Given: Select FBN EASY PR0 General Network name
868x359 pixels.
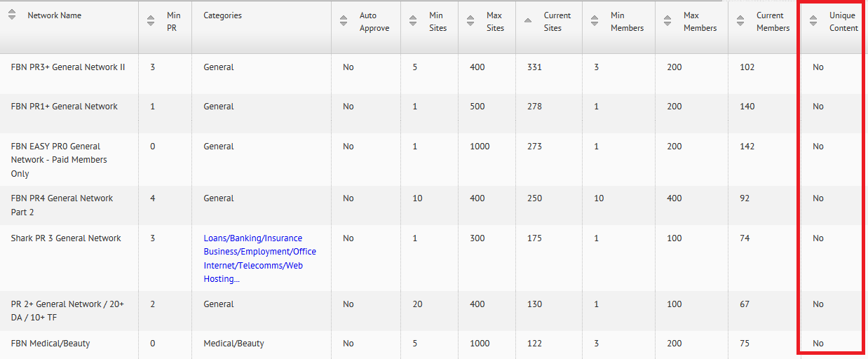Looking at the screenshot, I should pyautogui.click(x=59, y=160).
